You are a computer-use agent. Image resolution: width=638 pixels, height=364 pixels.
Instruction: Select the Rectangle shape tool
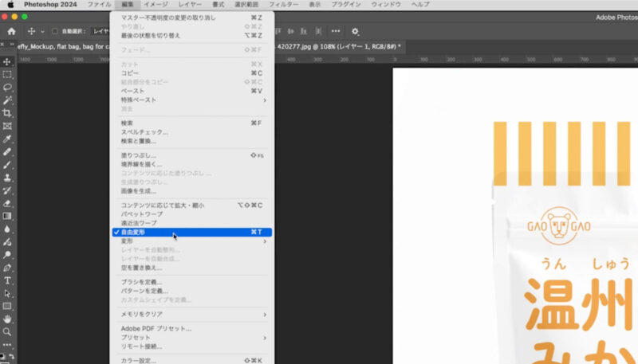pyautogui.click(x=7, y=307)
